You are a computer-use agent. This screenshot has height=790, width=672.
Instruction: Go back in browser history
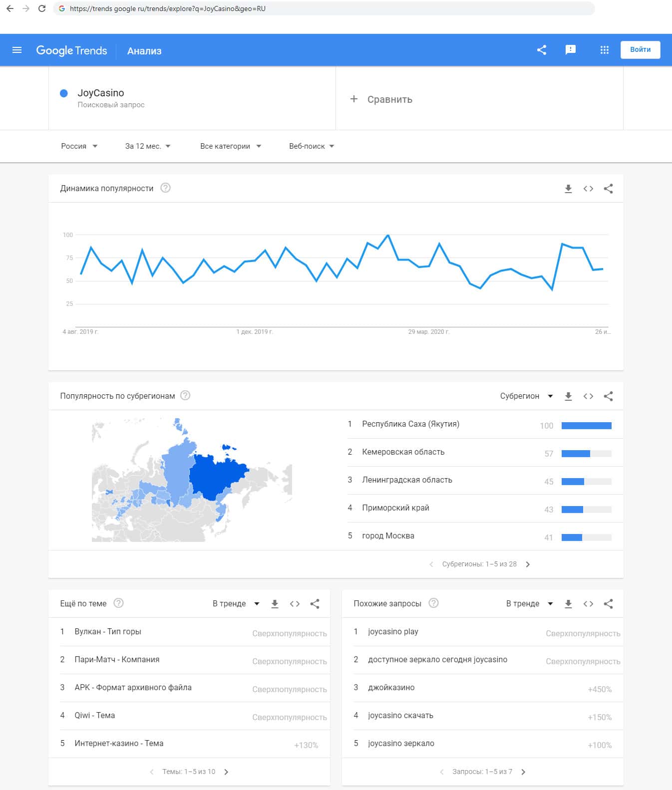(x=10, y=8)
